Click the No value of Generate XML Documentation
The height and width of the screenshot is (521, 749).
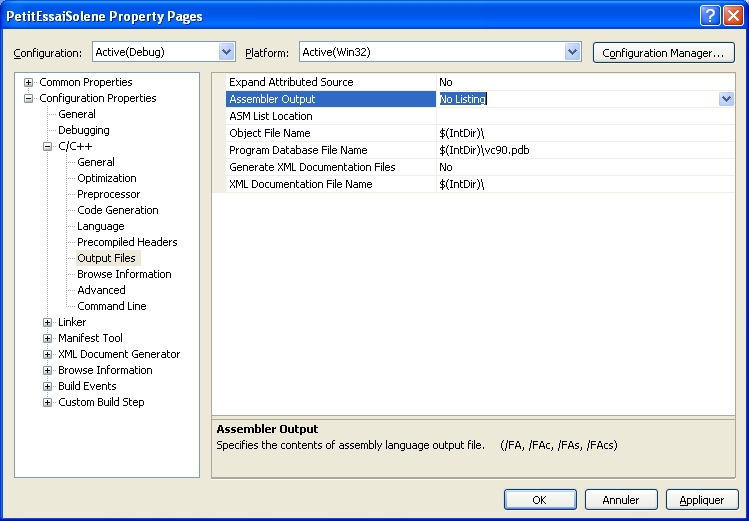point(586,167)
